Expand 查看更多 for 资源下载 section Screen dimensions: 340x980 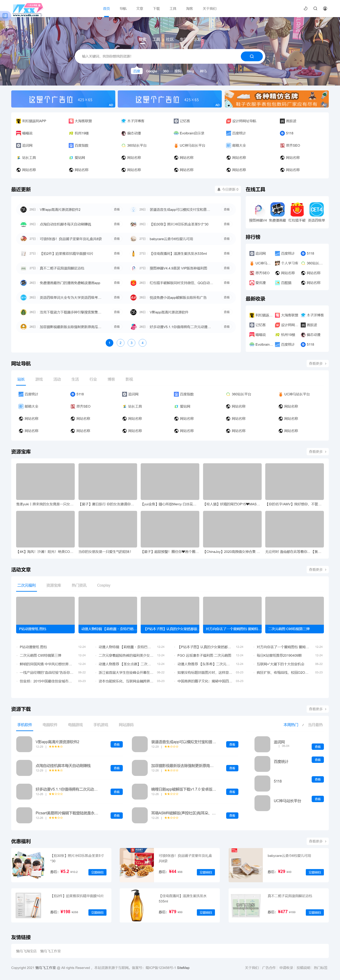(317, 709)
